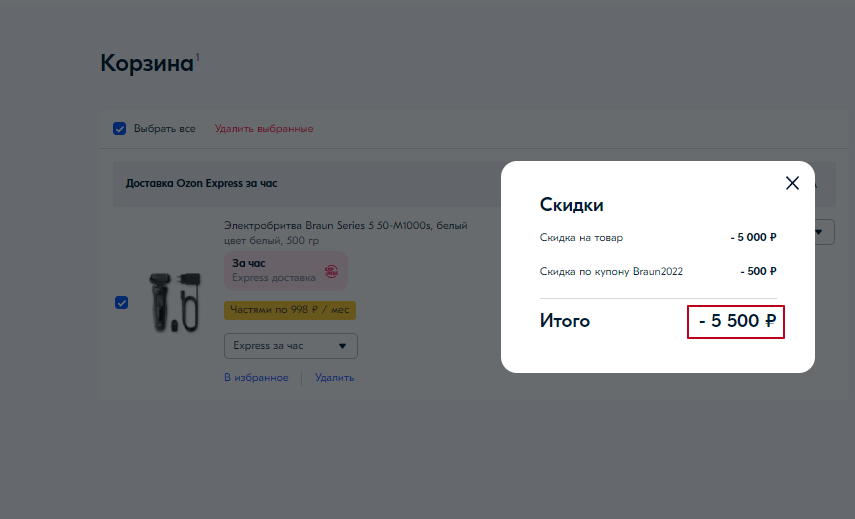
Task: Click the highlighted total - 5 500 ₽
Action: click(x=736, y=322)
